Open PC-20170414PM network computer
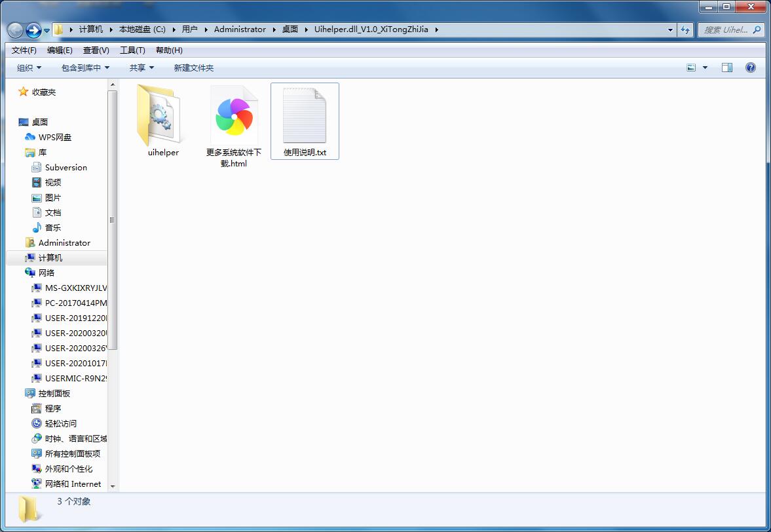 pos(76,303)
